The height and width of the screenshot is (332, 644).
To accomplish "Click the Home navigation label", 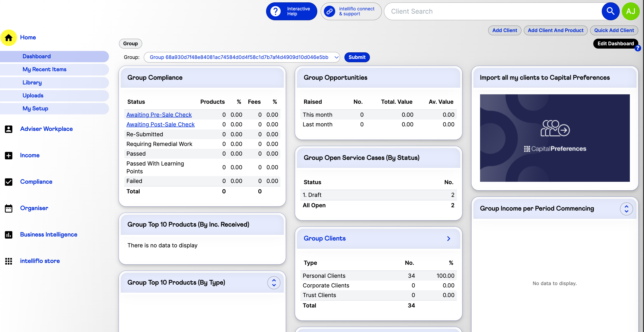I will 28,37.
